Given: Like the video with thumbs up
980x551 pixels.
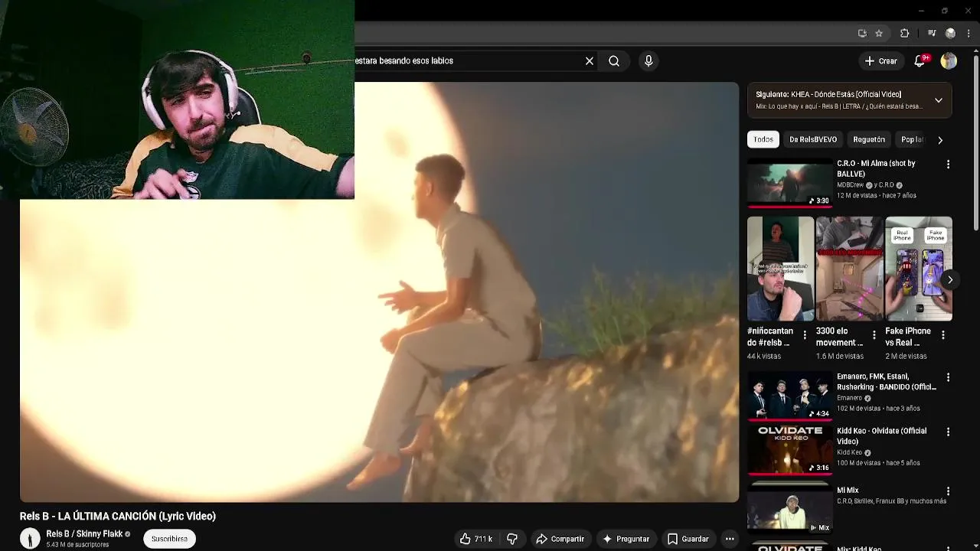Looking at the screenshot, I should coord(475,539).
